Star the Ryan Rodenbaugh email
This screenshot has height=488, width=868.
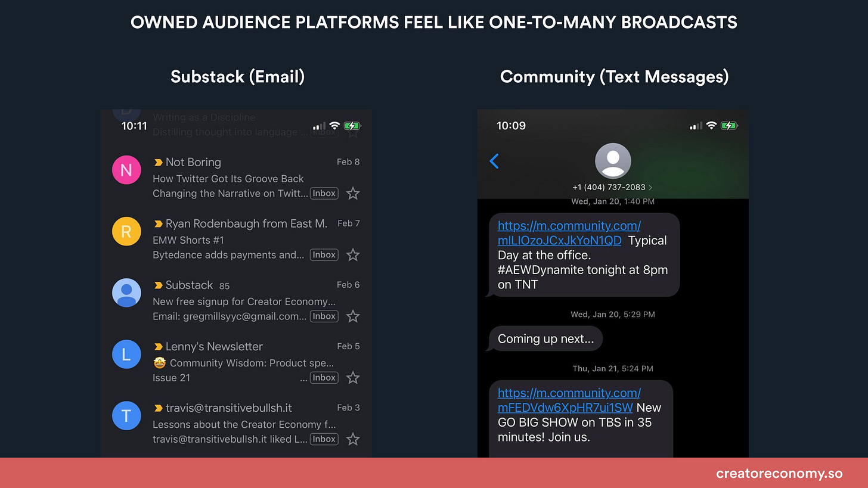click(353, 255)
